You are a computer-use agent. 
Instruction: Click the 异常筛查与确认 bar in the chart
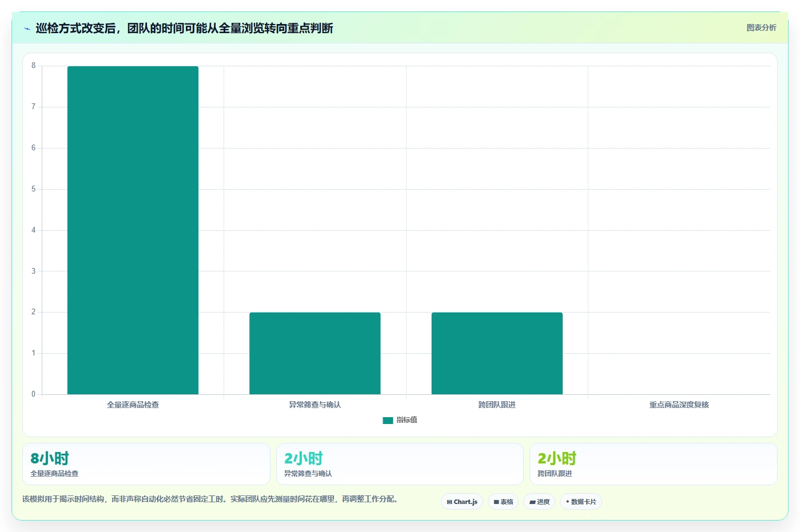pos(315,353)
